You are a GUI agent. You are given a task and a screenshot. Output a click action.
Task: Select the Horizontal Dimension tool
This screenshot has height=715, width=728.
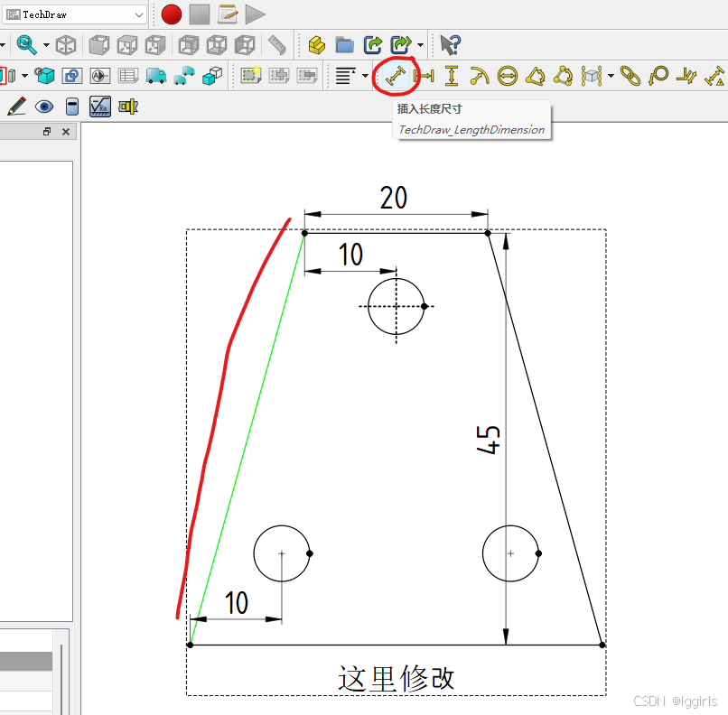coord(424,76)
